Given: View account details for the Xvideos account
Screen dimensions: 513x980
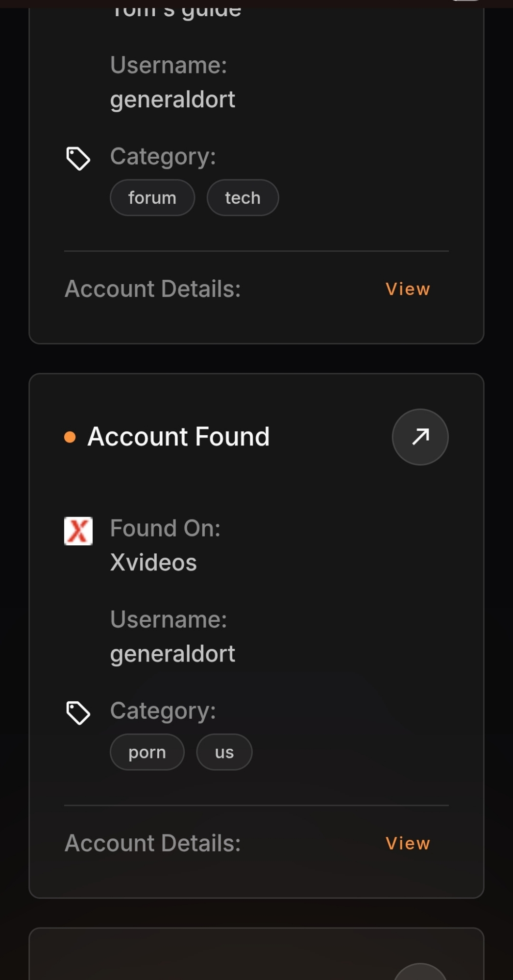Looking at the screenshot, I should 408,843.
